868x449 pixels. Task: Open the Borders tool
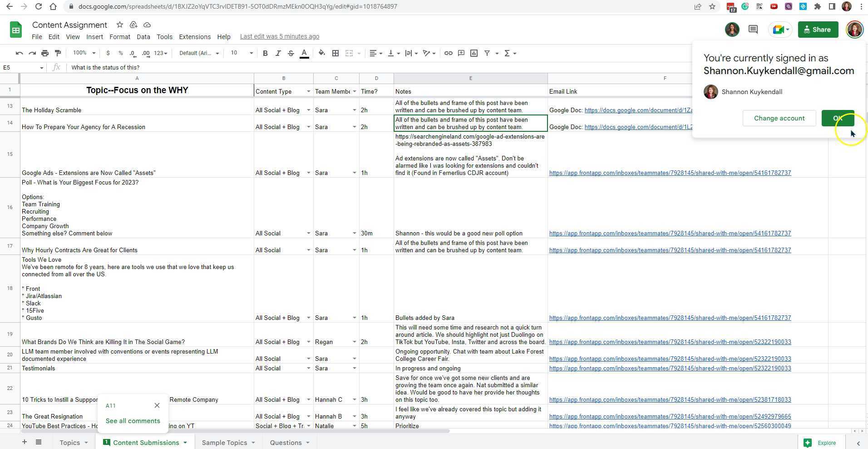click(x=335, y=53)
